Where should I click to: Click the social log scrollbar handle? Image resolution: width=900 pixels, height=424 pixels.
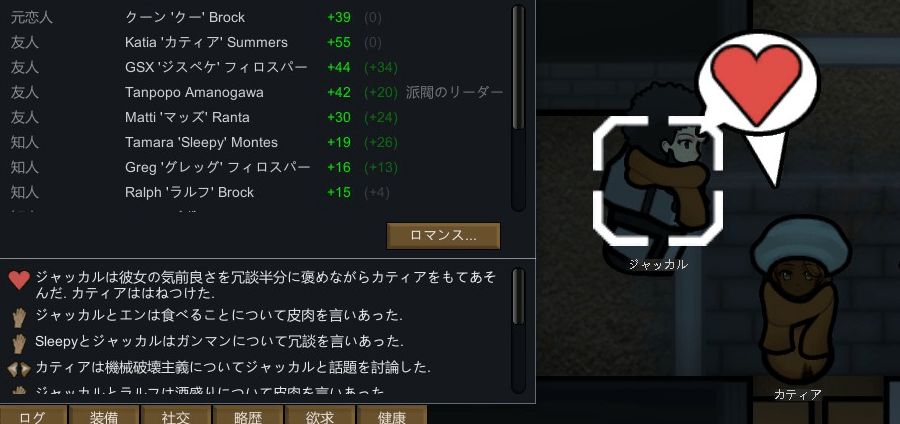click(518, 297)
